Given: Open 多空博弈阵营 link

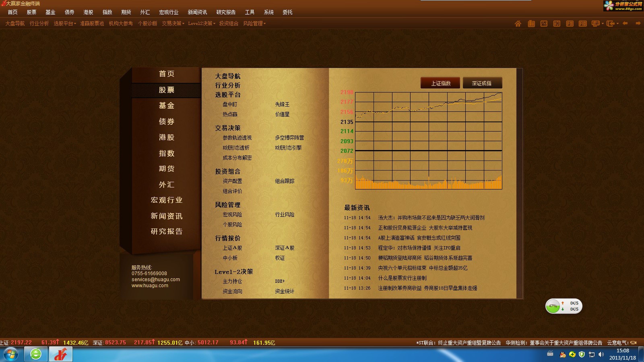Looking at the screenshot, I should pos(290,138).
